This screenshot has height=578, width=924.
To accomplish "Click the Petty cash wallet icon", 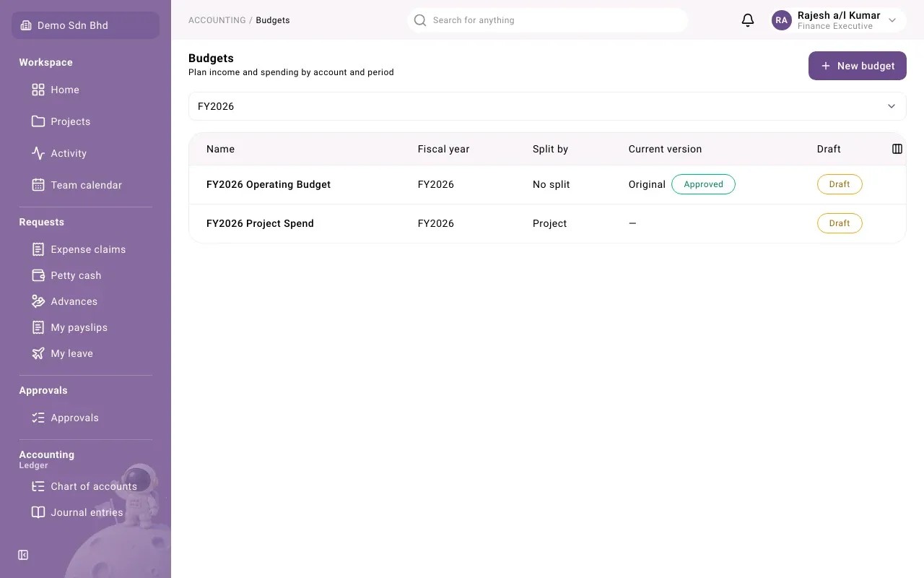I will [x=38, y=275].
